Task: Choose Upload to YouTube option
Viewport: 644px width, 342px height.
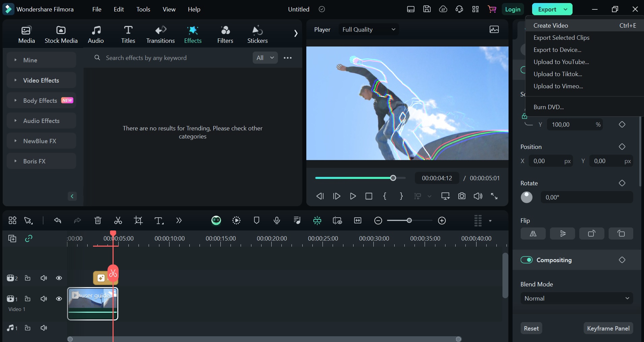Action: coord(585,62)
